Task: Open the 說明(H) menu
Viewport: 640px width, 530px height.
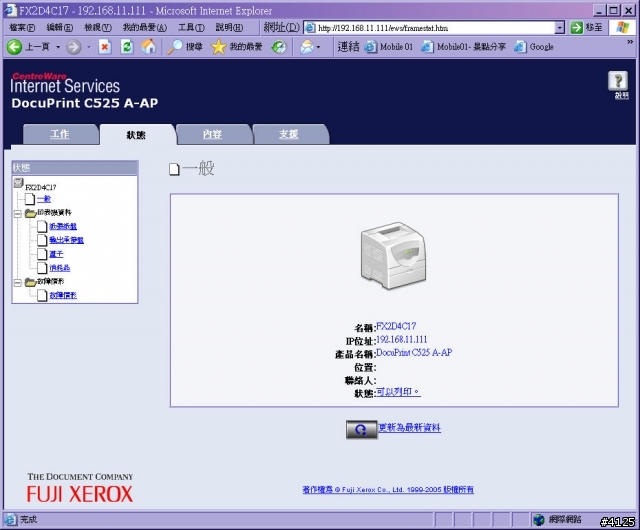Action: click(229, 28)
